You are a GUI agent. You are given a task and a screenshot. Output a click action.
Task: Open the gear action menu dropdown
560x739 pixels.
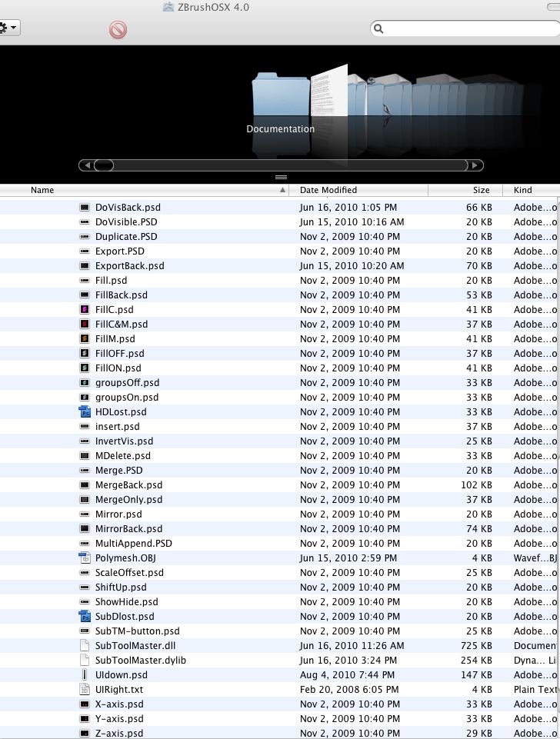click(9, 28)
